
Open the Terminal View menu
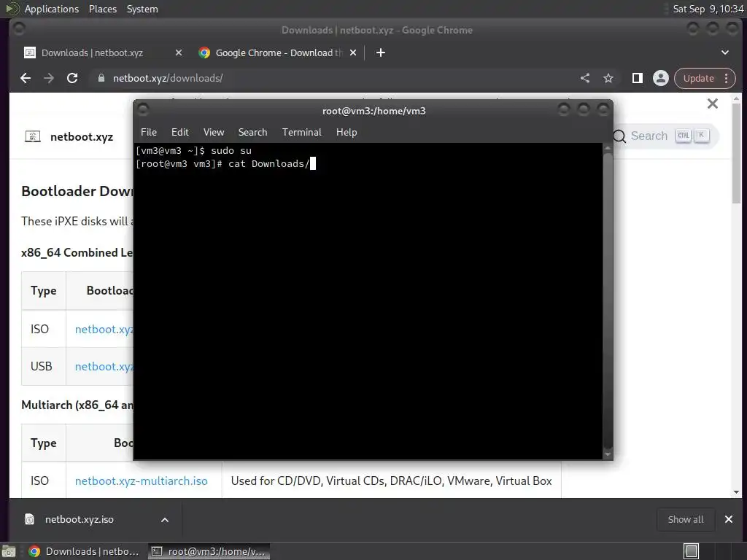pyautogui.click(x=214, y=133)
